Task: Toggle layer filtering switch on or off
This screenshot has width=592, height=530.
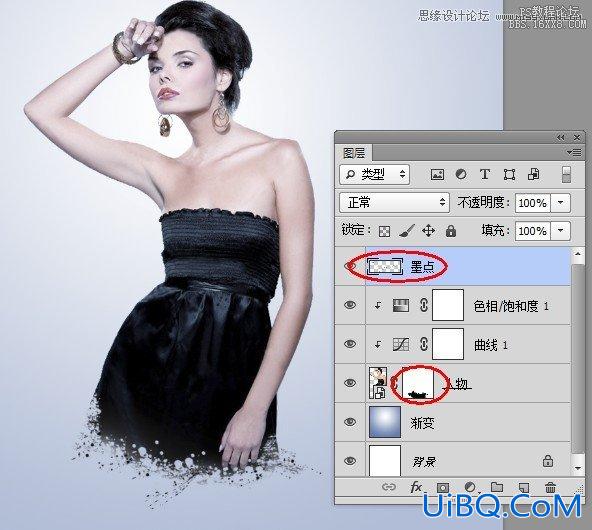Action: (x=566, y=174)
